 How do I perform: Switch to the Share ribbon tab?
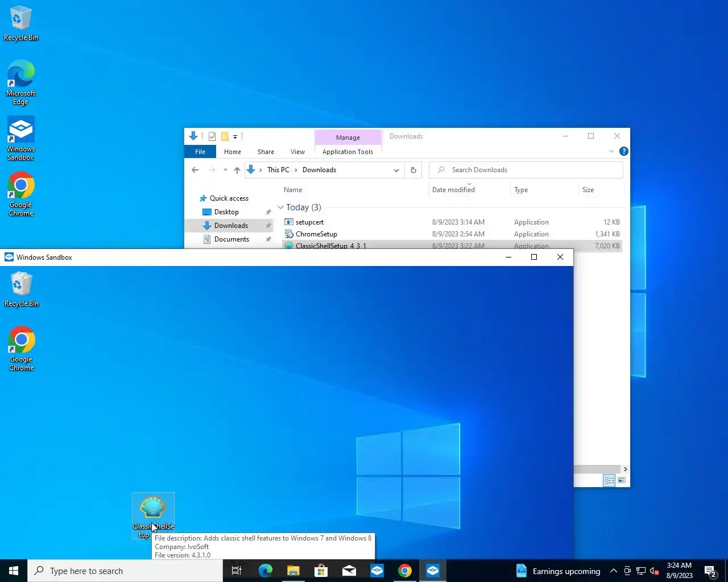pos(266,152)
